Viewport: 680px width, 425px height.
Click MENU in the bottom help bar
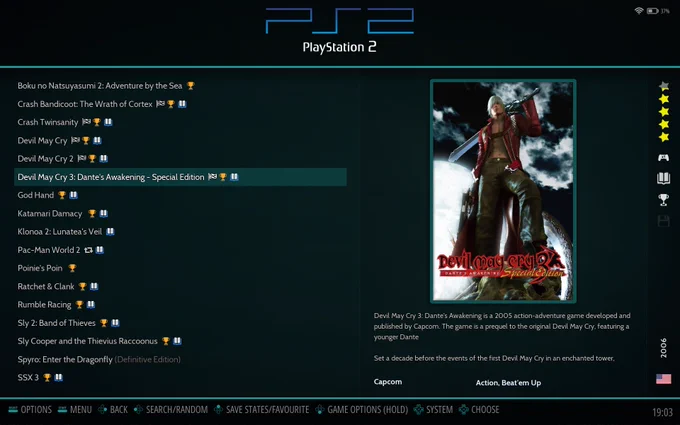coord(75,409)
